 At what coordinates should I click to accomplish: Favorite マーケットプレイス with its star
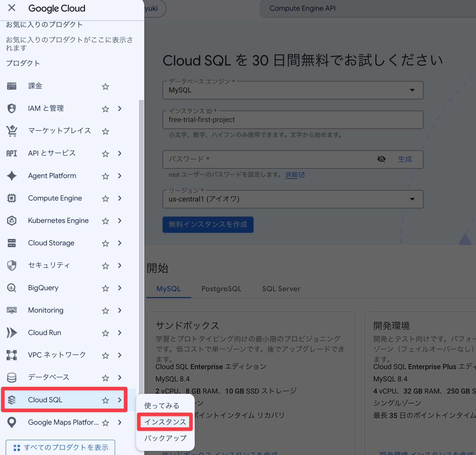pyautogui.click(x=105, y=131)
